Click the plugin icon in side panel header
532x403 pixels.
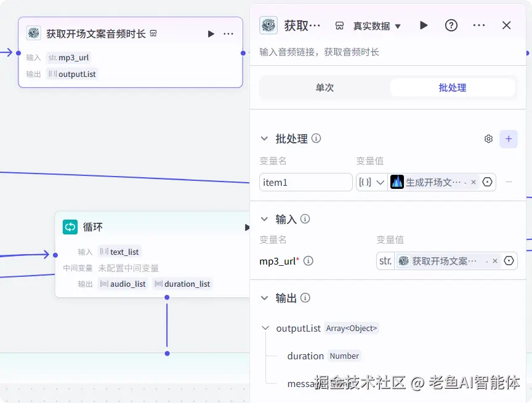268,25
